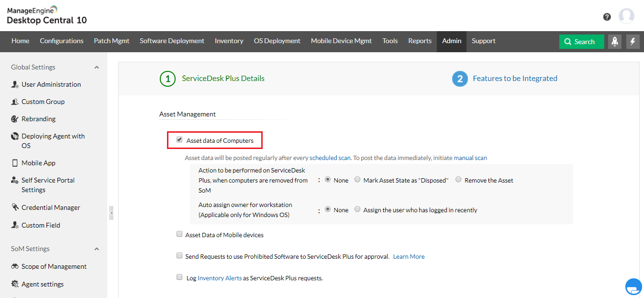Click the manual scan link
Image resolution: width=644 pixels, height=298 pixels.
(x=470, y=158)
